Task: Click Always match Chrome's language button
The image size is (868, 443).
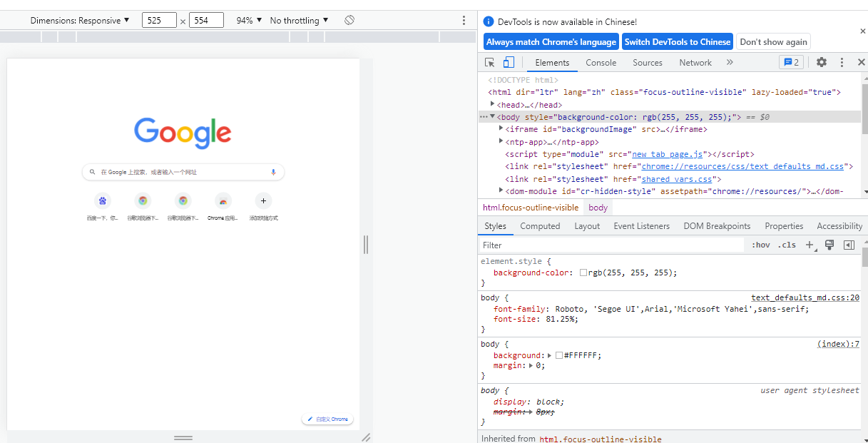Action: point(551,42)
